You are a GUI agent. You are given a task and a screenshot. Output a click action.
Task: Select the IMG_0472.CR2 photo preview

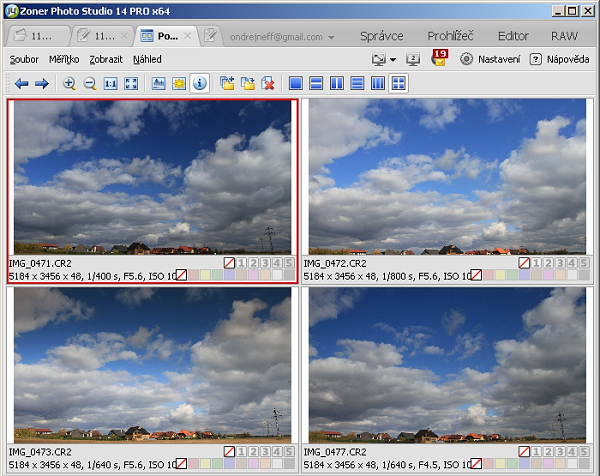(449, 177)
